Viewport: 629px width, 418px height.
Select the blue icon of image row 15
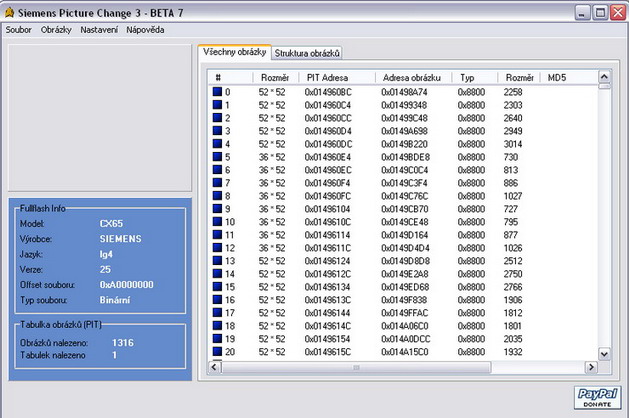(217, 287)
